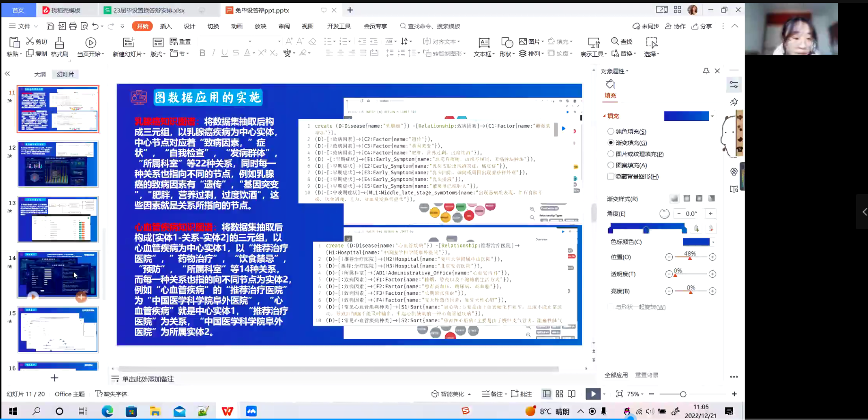The height and width of the screenshot is (420, 868).
Task: Adjust the Position (位置) slider at 48%
Action: (x=690, y=257)
